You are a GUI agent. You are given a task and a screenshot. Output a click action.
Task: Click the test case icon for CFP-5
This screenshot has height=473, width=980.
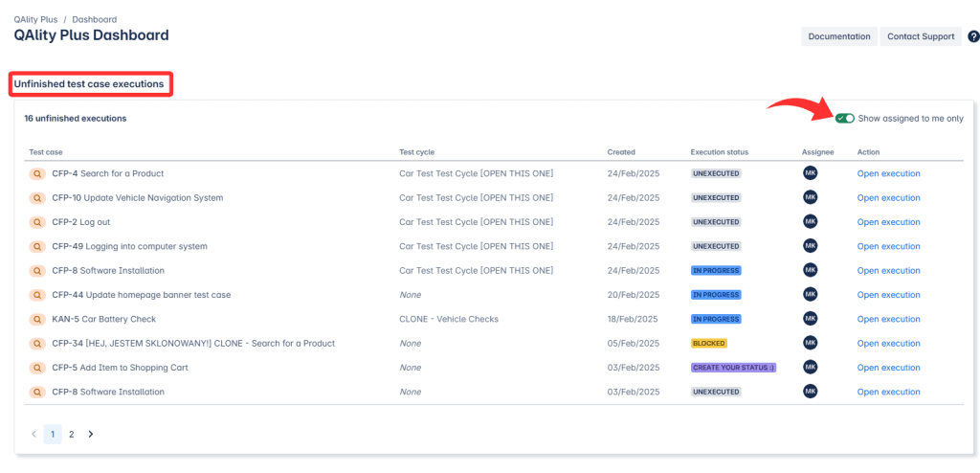37,368
